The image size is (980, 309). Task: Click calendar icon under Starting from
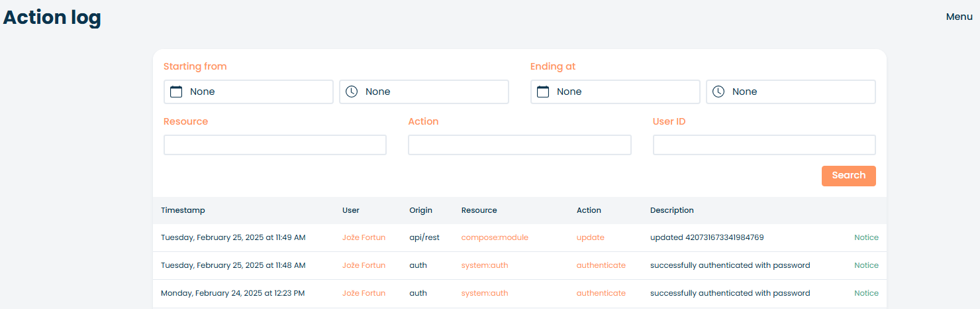(176, 92)
